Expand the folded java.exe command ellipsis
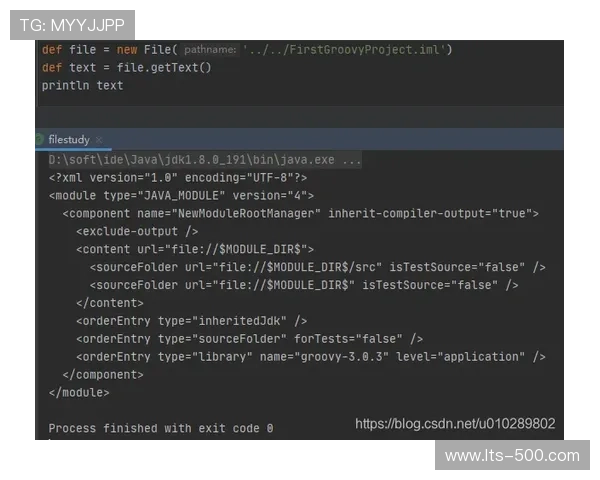 click(x=352, y=160)
